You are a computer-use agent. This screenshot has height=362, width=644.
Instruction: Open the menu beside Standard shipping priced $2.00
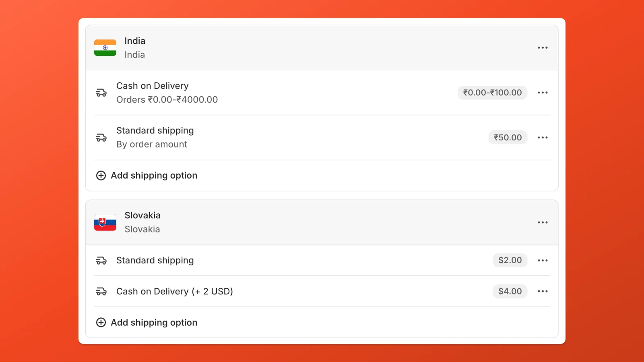(x=543, y=260)
